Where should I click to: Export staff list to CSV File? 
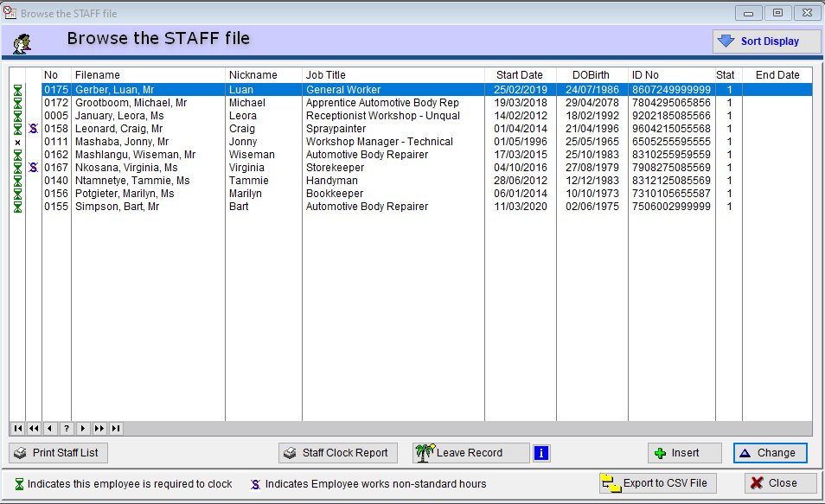tap(658, 483)
